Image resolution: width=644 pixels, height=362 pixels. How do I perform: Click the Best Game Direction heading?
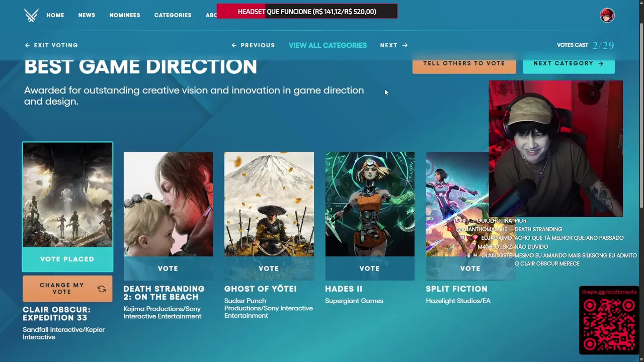[x=140, y=67]
